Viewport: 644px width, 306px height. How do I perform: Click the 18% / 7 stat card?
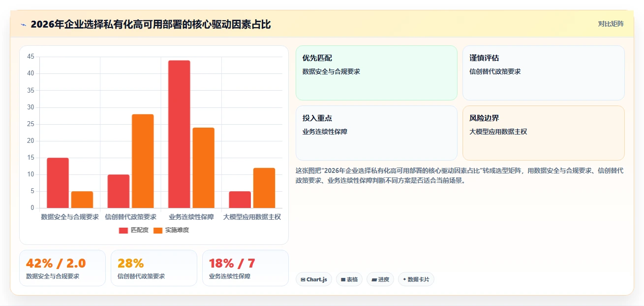click(245, 268)
